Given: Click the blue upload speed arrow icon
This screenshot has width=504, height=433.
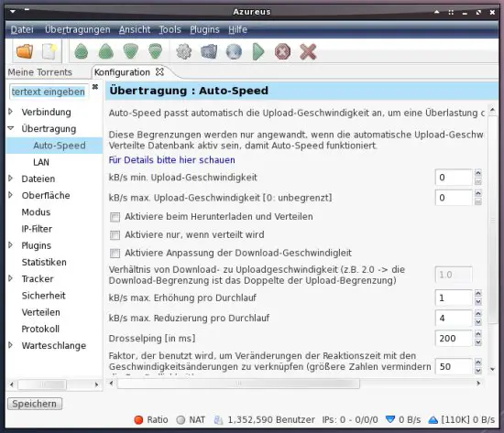Looking at the screenshot, I should (433, 419).
